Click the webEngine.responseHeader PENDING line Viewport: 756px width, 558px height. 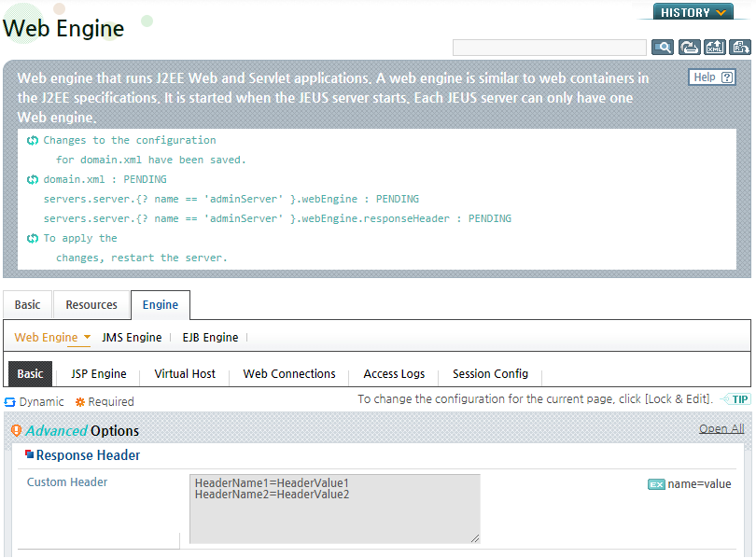pyautogui.click(x=277, y=218)
